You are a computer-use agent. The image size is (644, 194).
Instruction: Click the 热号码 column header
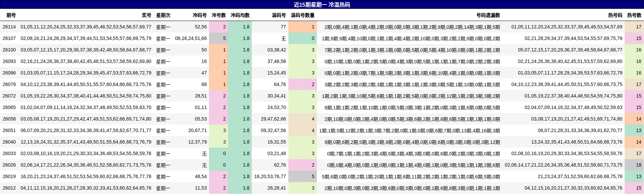(615, 15)
